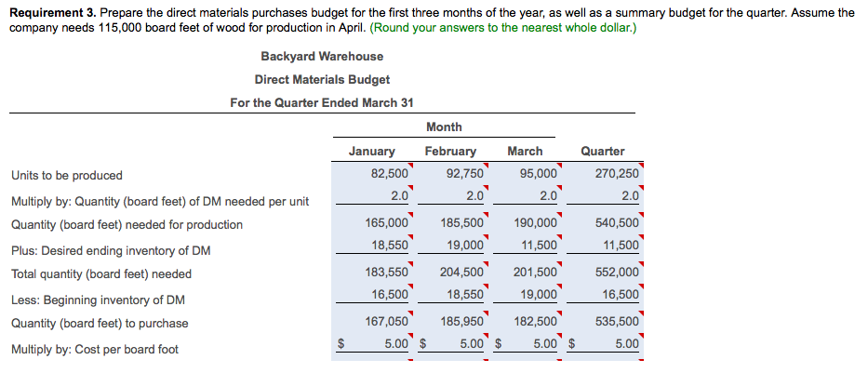Select Quarter quantity to purchase 535,500

617,321
